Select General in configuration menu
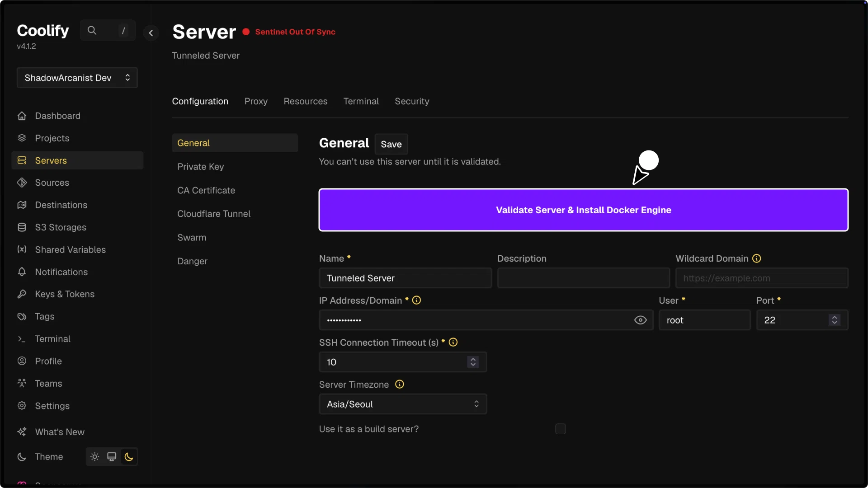Screen dimensions: 868x488 coord(235,143)
